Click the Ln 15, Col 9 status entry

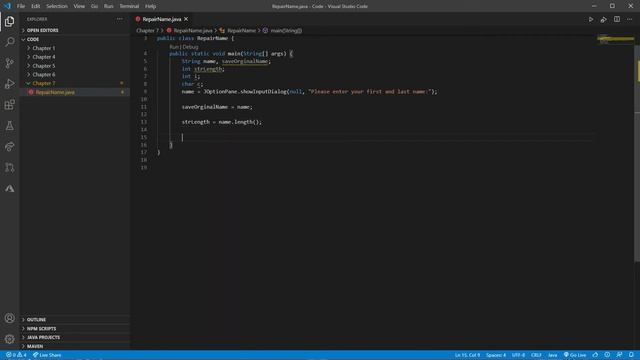click(467, 355)
